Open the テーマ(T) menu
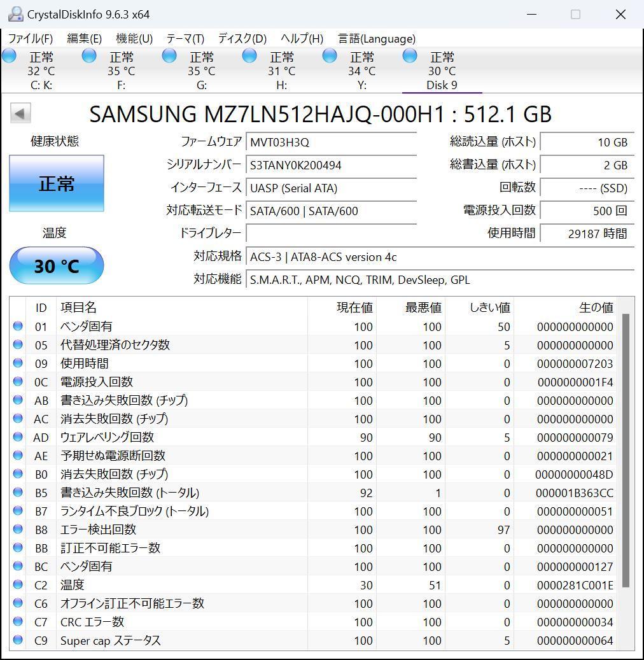This screenshot has height=660, width=644. [x=185, y=39]
